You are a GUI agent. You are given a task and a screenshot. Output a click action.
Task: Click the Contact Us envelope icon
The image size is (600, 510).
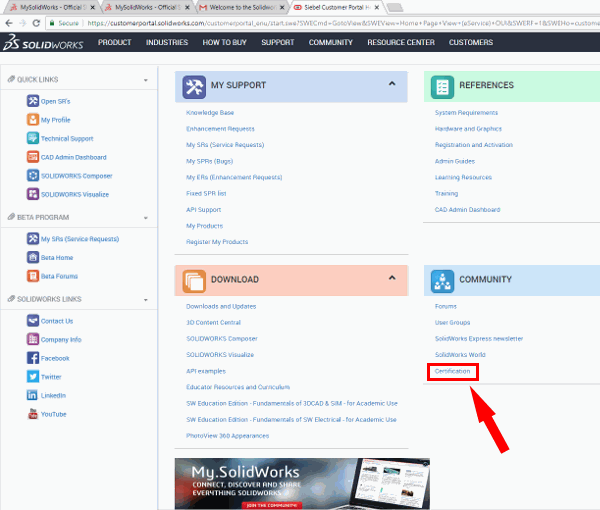33,321
